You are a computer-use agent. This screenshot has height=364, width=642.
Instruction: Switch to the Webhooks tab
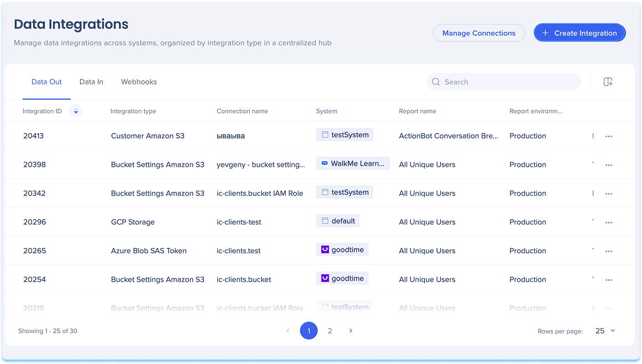tap(139, 82)
